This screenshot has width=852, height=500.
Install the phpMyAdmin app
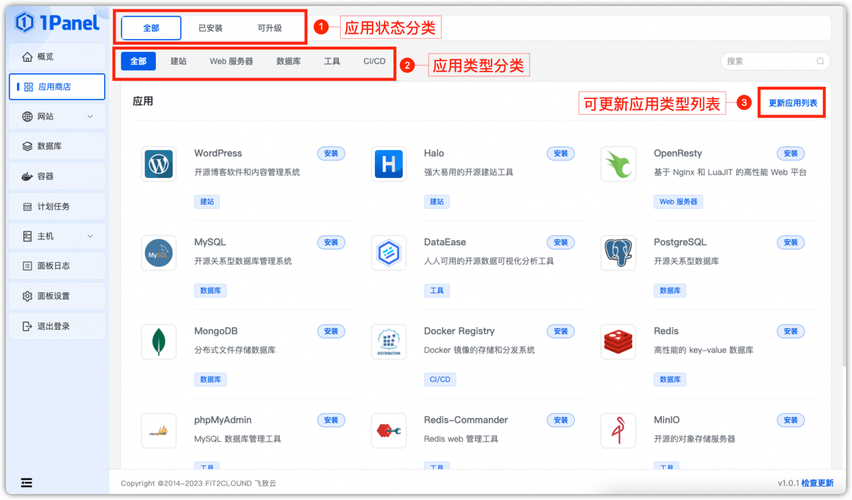coord(331,420)
